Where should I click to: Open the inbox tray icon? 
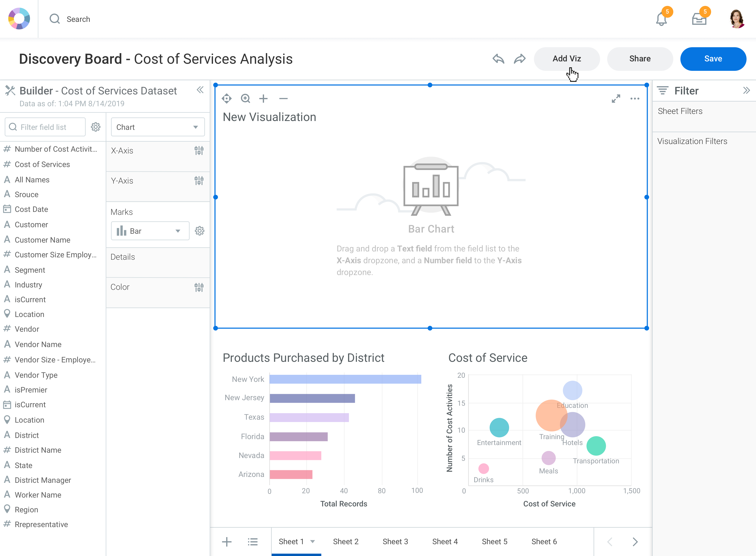(x=699, y=19)
